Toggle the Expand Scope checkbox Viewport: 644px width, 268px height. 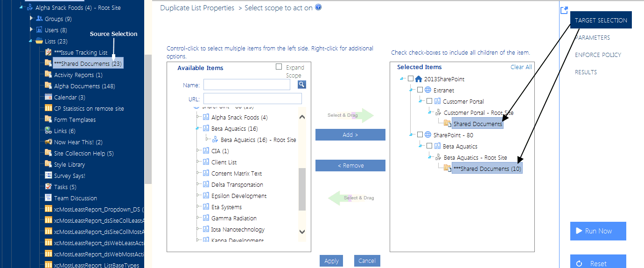click(279, 67)
